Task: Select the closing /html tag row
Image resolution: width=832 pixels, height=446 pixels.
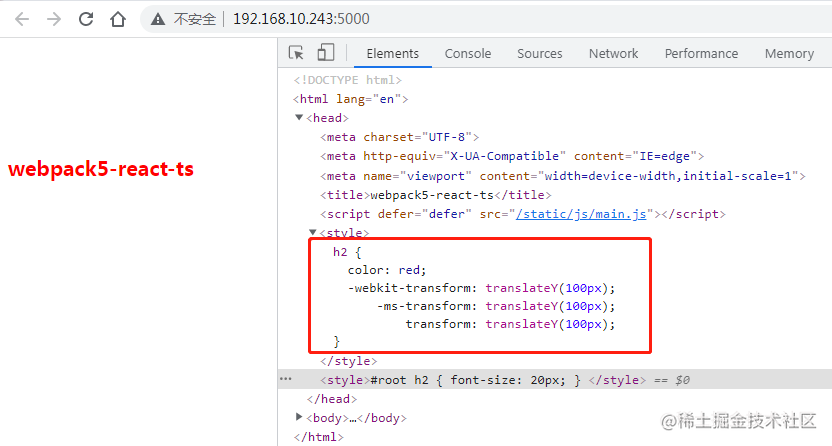Action: click(318, 437)
